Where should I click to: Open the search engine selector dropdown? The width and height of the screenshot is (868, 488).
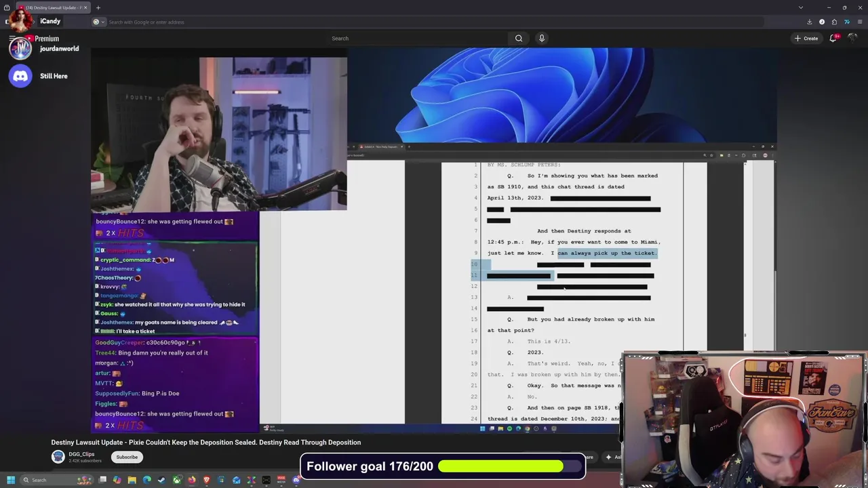99,22
